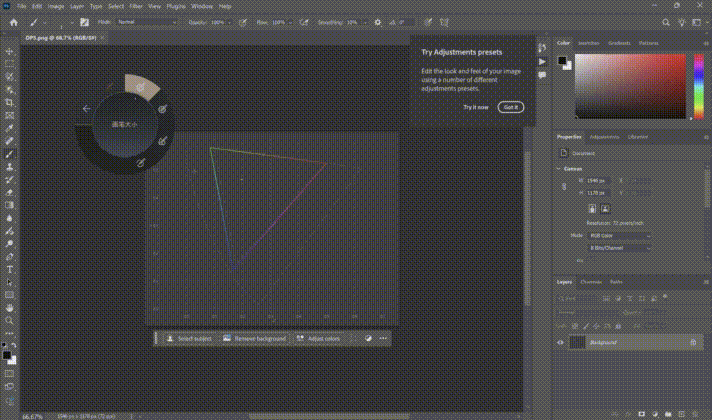The image size is (712, 420).
Task: Select the Spot Healing Brush tool
Action: pyautogui.click(x=9, y=141)
